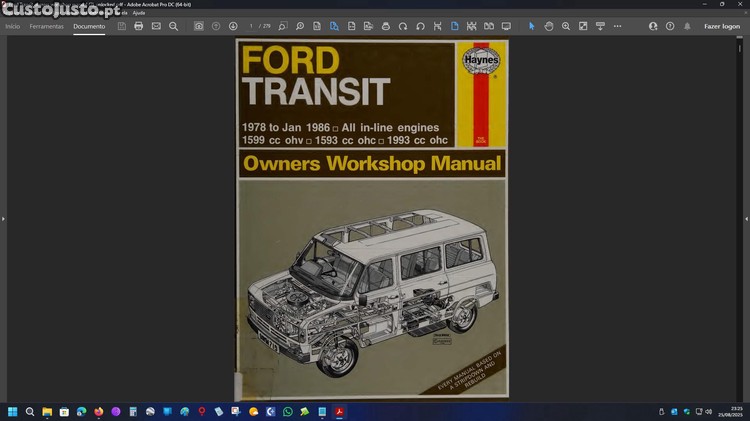Select the Hand pan tool
The height and width of the screenshot is (421, 750).
[549, 26]
